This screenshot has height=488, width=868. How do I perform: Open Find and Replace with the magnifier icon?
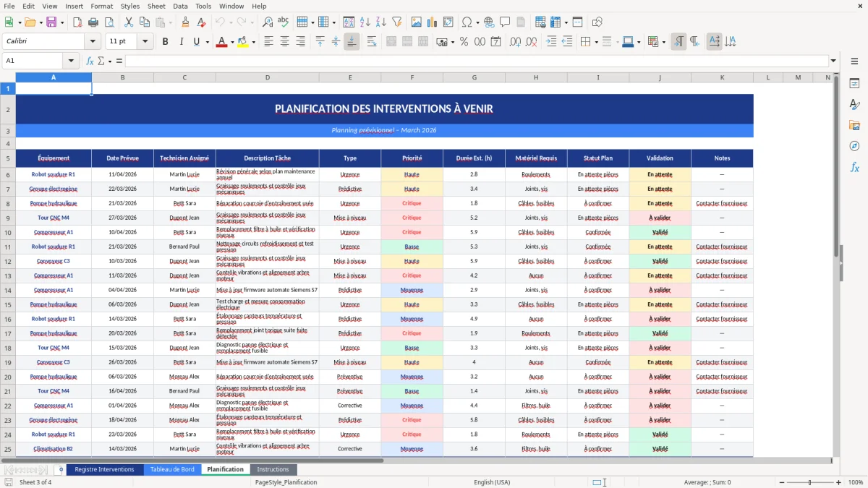[268, 22]
